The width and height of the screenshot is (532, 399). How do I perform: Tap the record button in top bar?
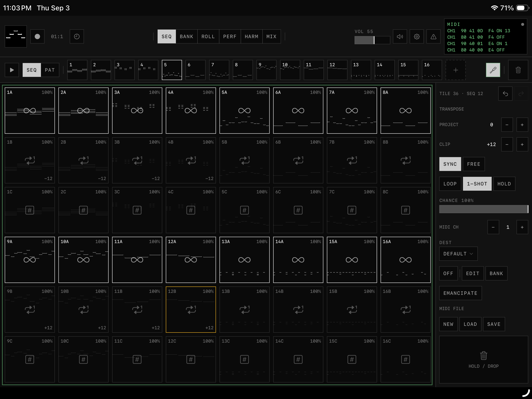[37, 36]
